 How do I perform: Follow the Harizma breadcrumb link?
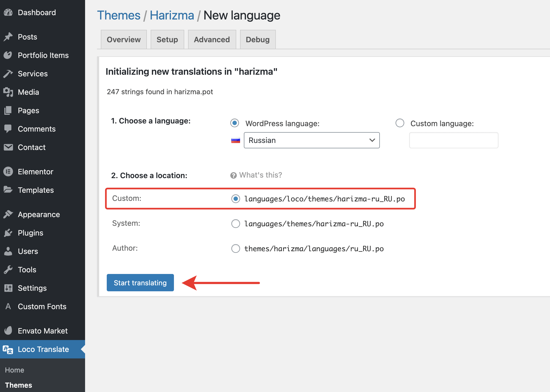click(x=172, y=15)
